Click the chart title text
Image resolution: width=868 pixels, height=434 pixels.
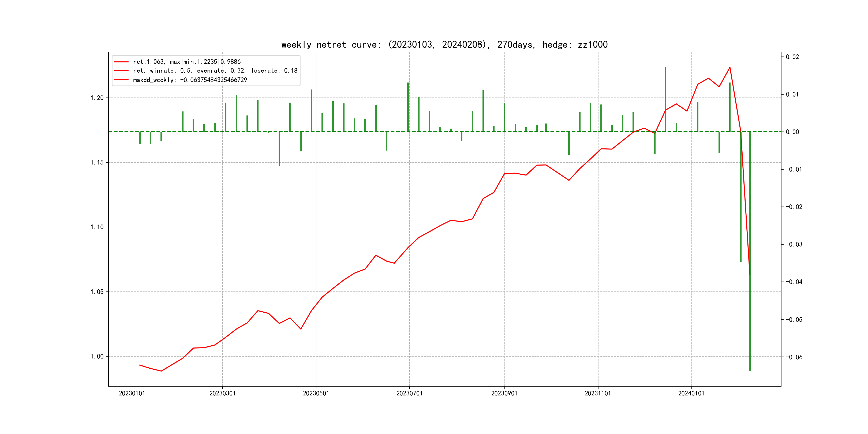coord(444,44)
